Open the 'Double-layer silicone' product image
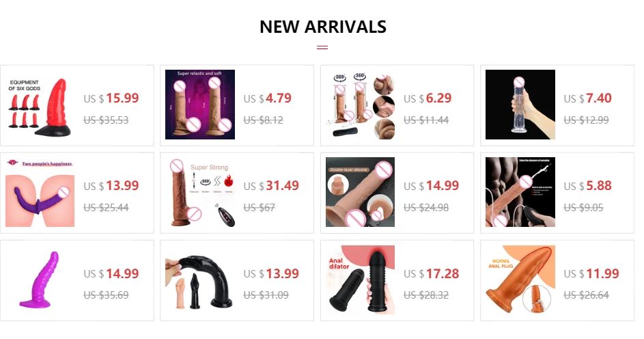This screenshot has height=339, width=644. click(x=360, y=192)
